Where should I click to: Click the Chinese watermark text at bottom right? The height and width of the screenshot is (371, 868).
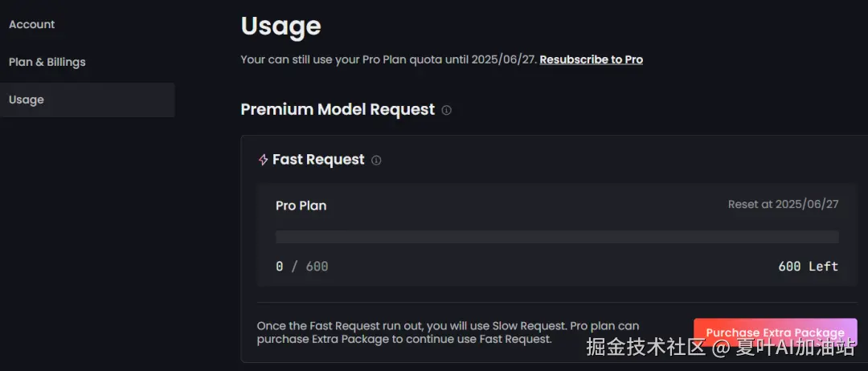pyautogui.click(x=720, y=349)
